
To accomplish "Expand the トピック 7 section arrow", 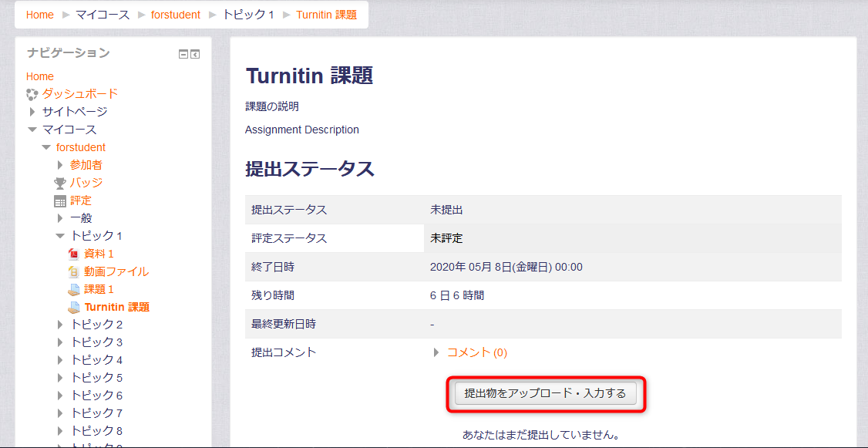I will pos(60,413).
